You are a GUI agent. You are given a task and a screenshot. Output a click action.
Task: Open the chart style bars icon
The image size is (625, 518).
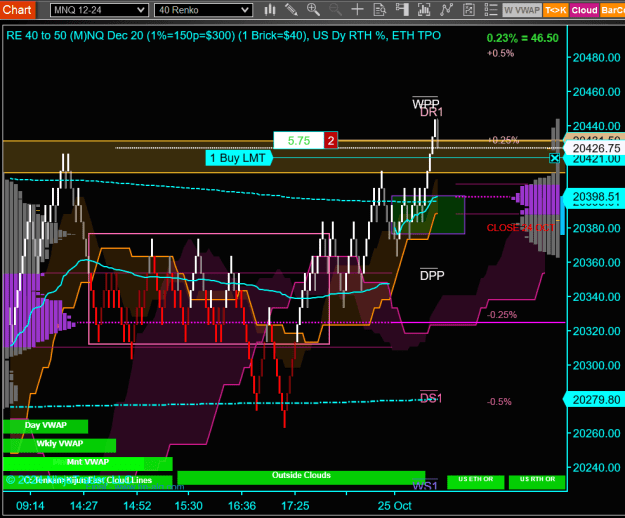click(270, 10)
